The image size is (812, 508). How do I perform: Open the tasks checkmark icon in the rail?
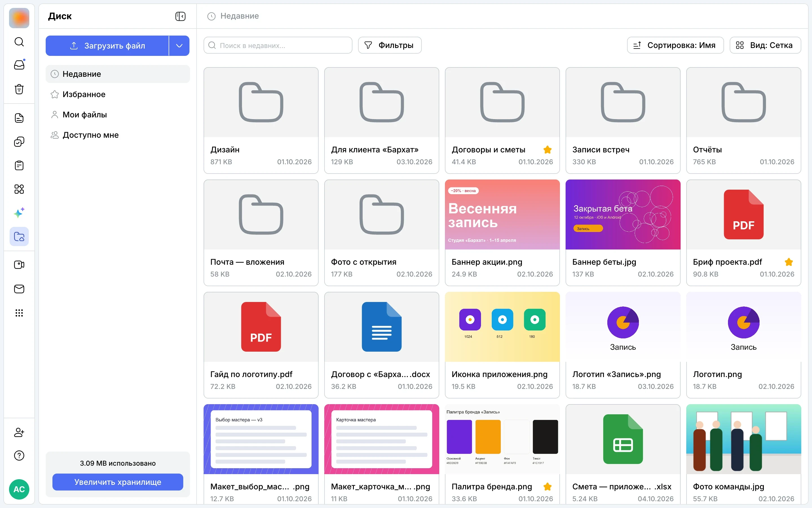(19, 142)
